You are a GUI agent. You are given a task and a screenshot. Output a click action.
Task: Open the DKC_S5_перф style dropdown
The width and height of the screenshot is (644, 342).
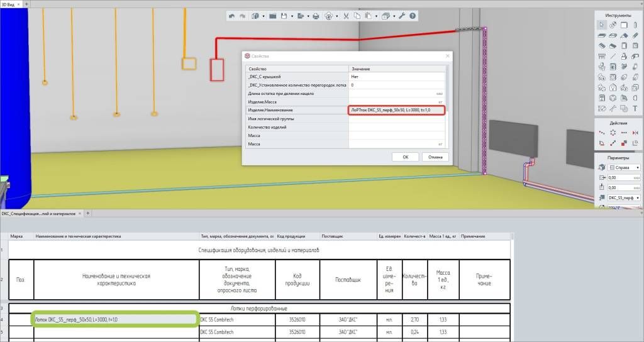click(x=624, y=197)
